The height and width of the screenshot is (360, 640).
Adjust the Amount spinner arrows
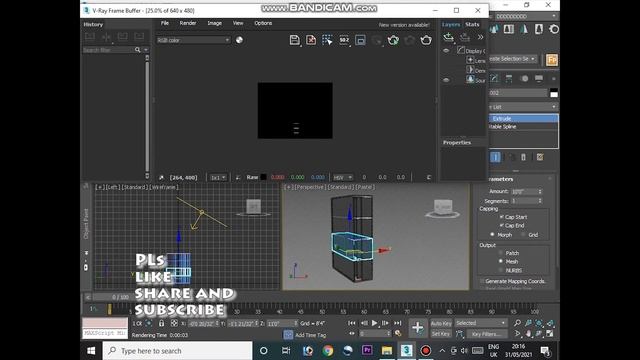[540, 191]
